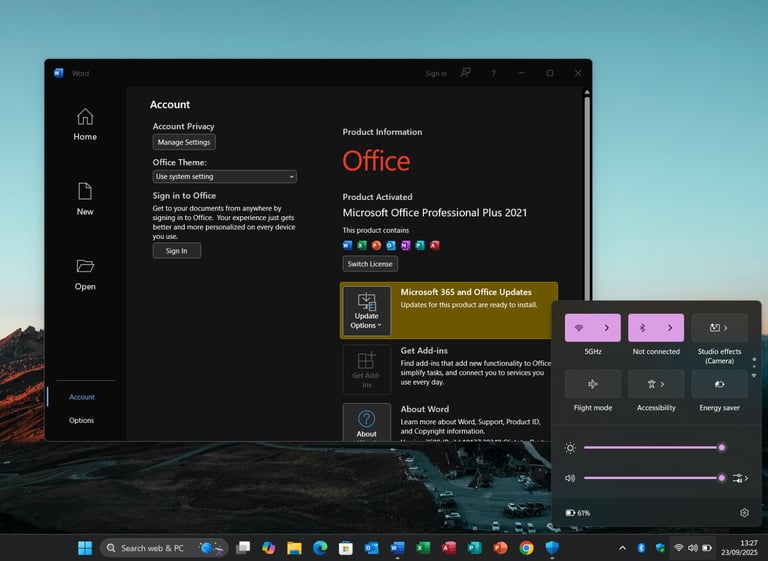Show hidden icons in system tray
768x561 pixels.
(622, 548)
